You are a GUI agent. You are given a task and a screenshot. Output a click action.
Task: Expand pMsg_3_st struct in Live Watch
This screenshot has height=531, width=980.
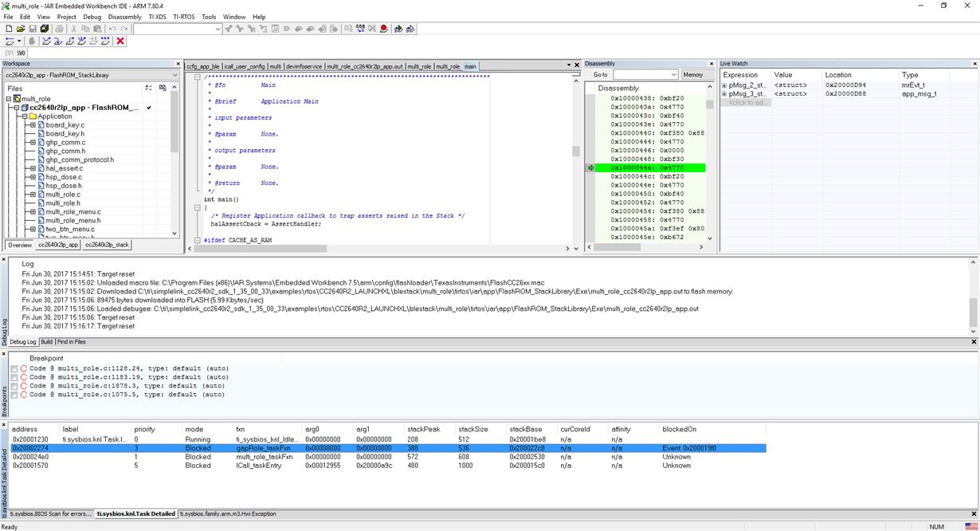725,94
